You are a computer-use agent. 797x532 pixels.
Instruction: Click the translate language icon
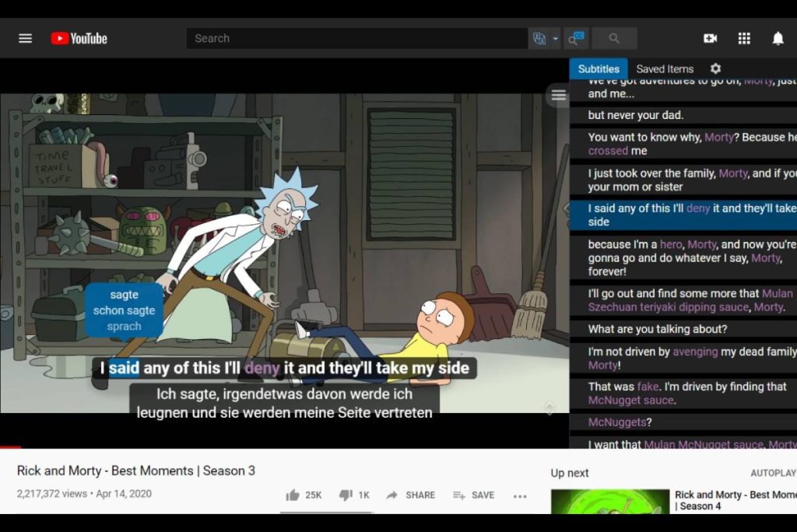pos(539,38)
